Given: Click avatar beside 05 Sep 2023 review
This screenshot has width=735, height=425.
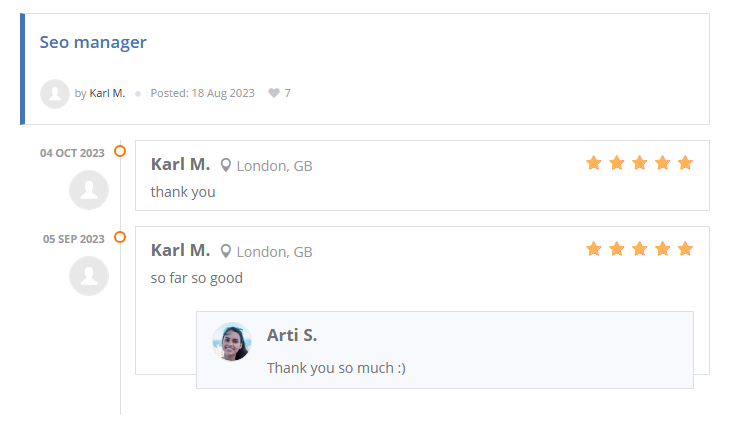Looking at the screenshot, I should click(88, 276).
